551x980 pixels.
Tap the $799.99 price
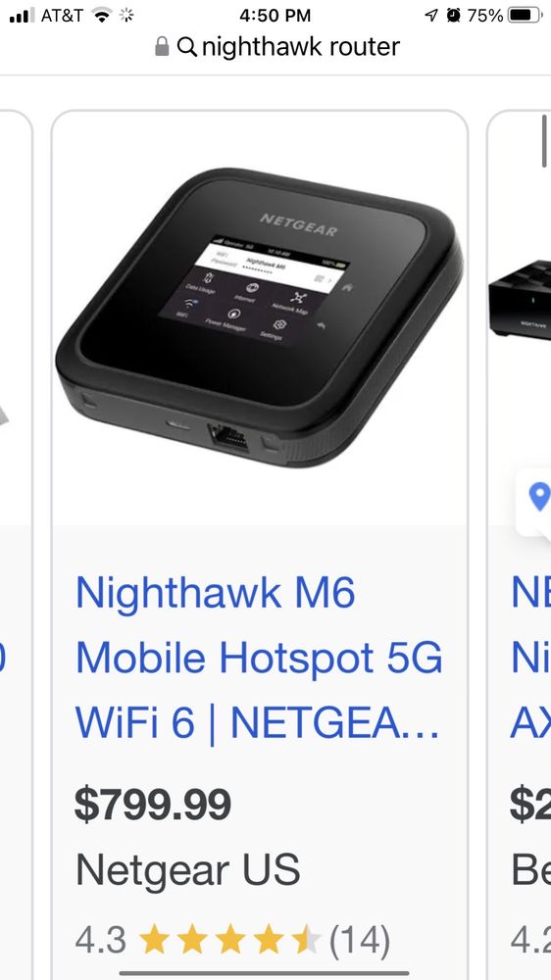tap(153, 805)
